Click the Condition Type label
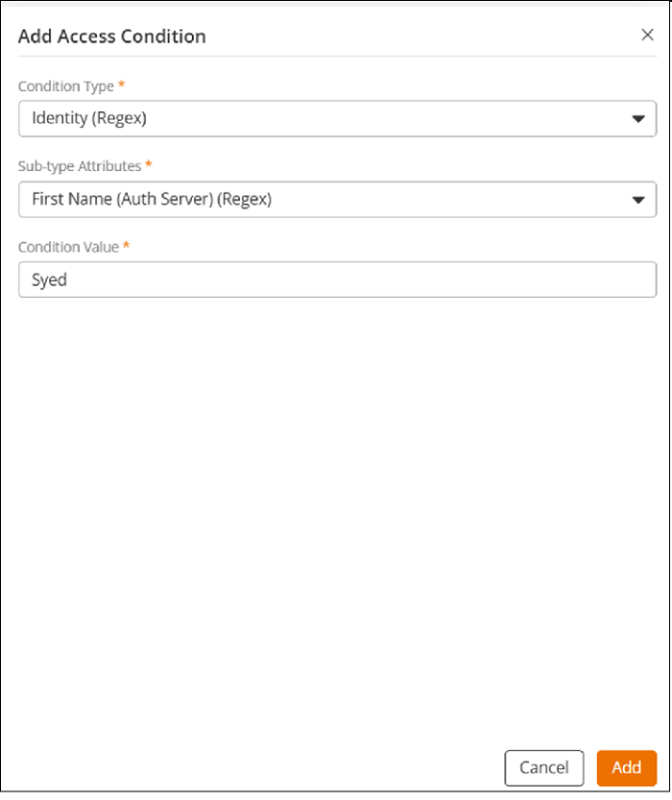Image resolution: width=672 pixels, height=800 pixels. pos(66,86)
